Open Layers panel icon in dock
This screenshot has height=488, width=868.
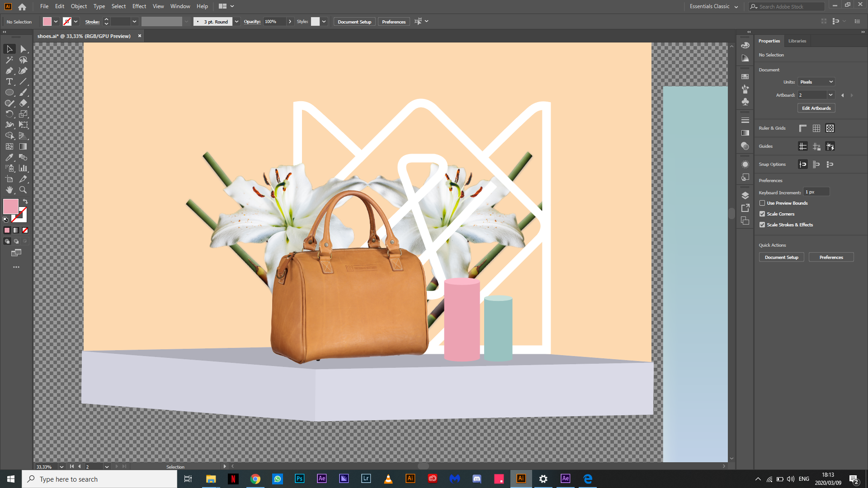[745, 195]
